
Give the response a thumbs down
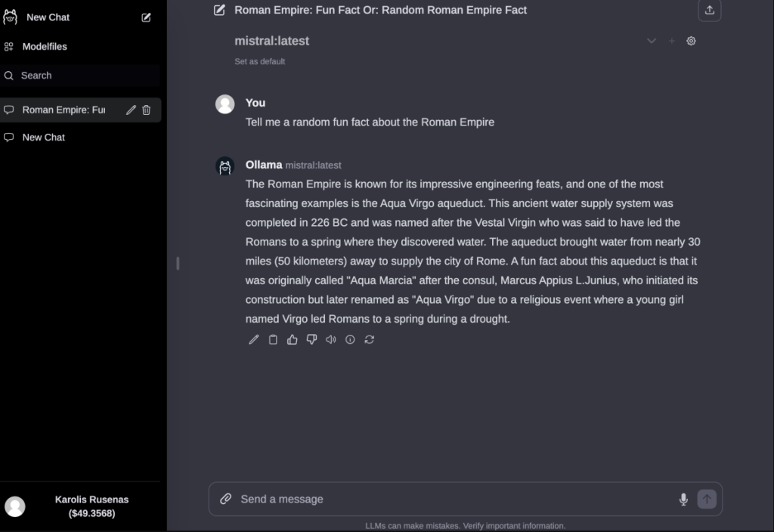(x=311, y=339)
